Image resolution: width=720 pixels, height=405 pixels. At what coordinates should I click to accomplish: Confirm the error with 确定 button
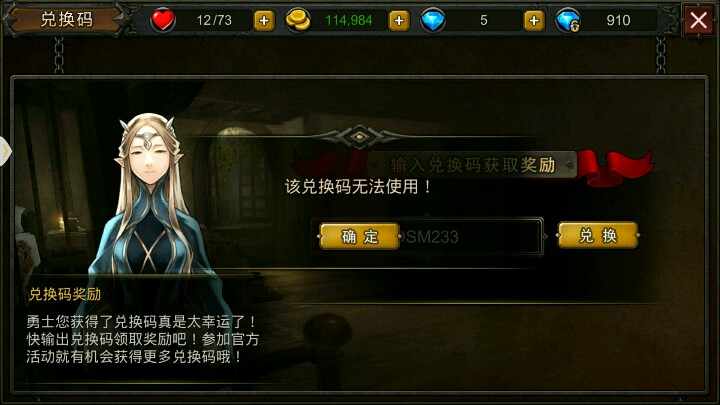[360, 236]
